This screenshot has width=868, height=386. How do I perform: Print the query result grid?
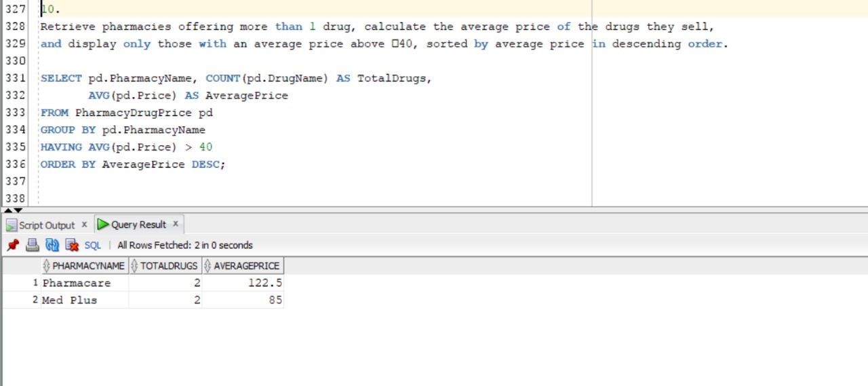coord(33,245)
